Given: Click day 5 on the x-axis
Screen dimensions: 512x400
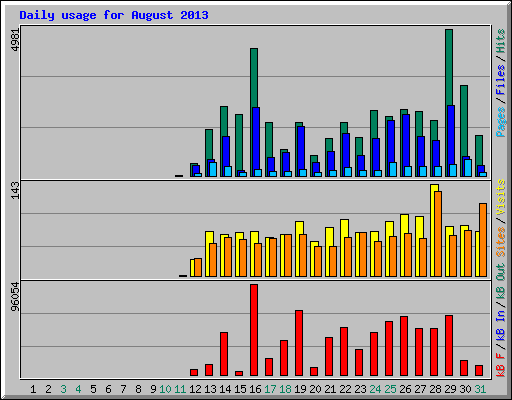Looking at the screenshot, I should 93,389.
